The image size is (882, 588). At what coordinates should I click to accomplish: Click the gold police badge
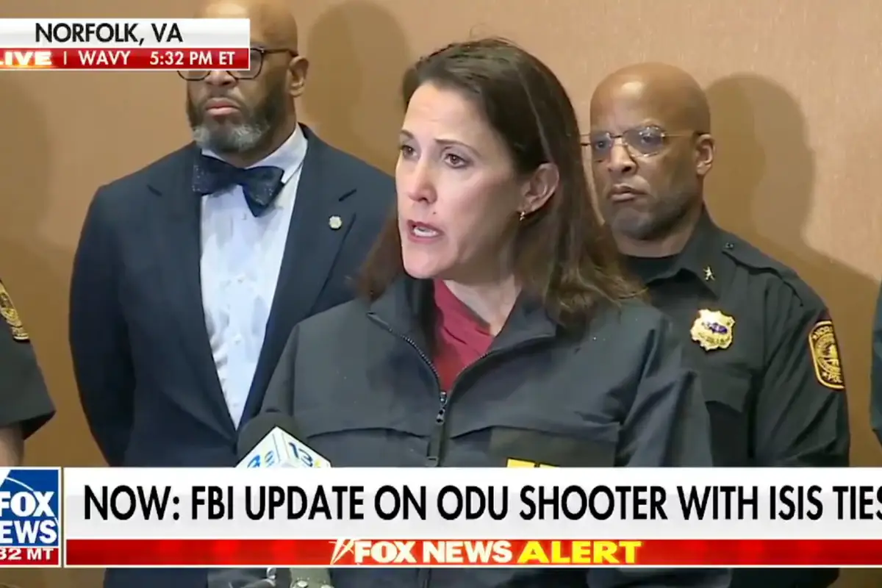tap(711, 329)
